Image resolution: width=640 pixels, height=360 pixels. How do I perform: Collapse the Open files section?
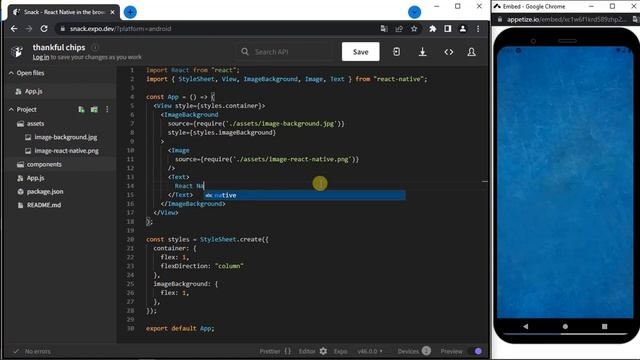[x=27, y=73]
